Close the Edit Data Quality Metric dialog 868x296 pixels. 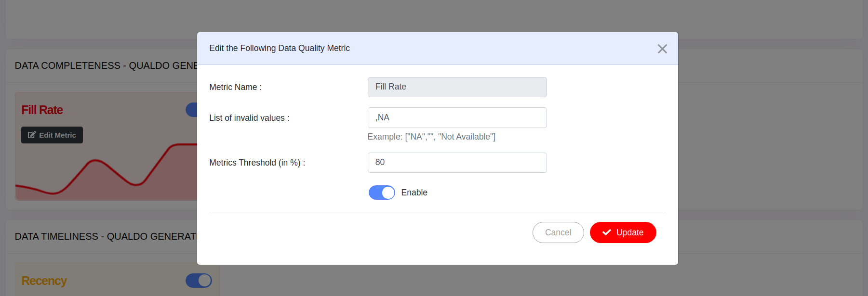click(x=662, y=49)
